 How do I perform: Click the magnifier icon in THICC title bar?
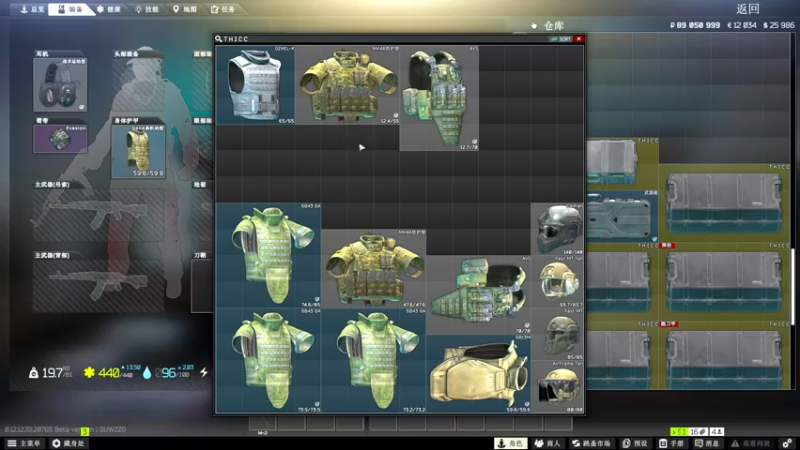point(218,39)
